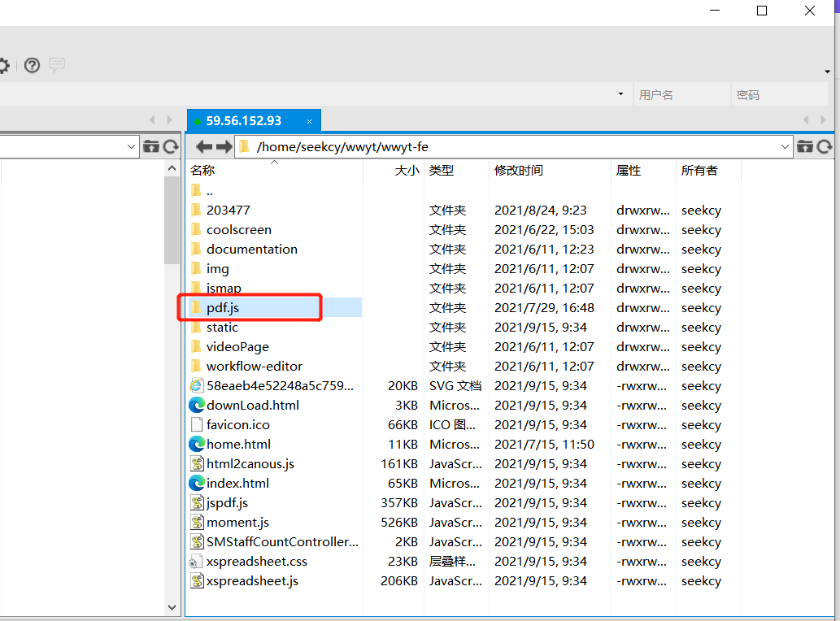Screen dimensions: 840x621
Task: Click the SMStaffCountController script icon
Action: (x=197, y=542)
